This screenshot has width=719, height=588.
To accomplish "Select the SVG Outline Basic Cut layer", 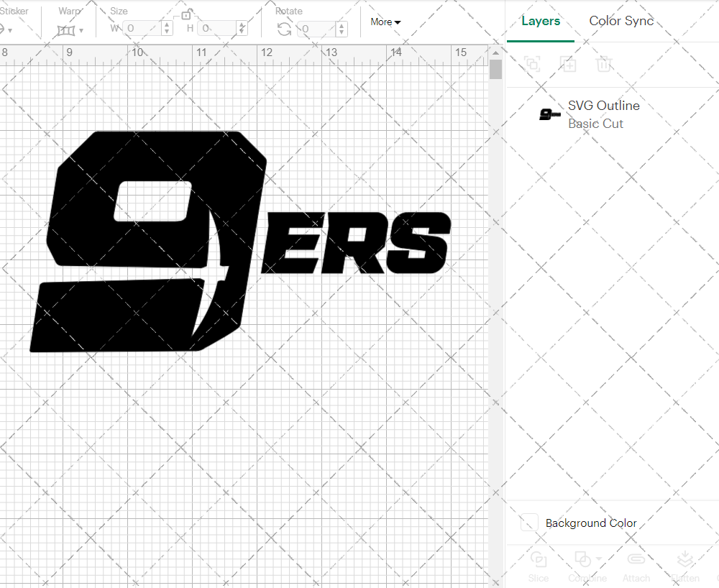I will pyautogui.click(x=604, y=114).
